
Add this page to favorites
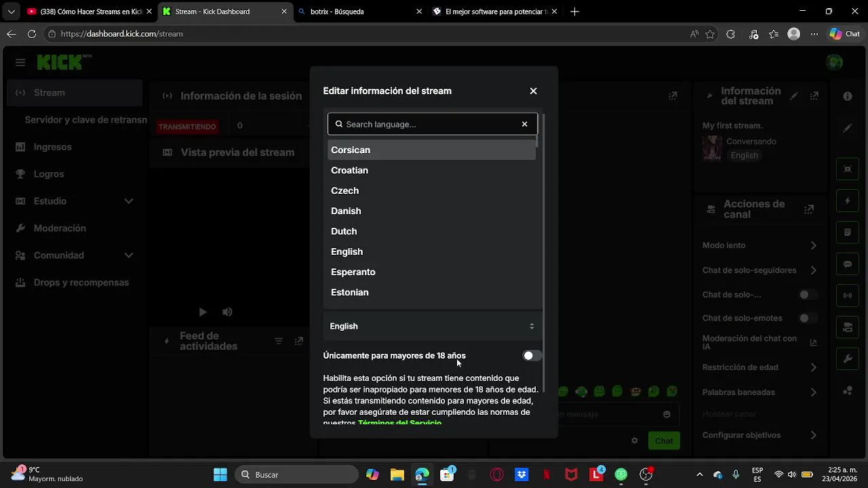pos(710,34)
